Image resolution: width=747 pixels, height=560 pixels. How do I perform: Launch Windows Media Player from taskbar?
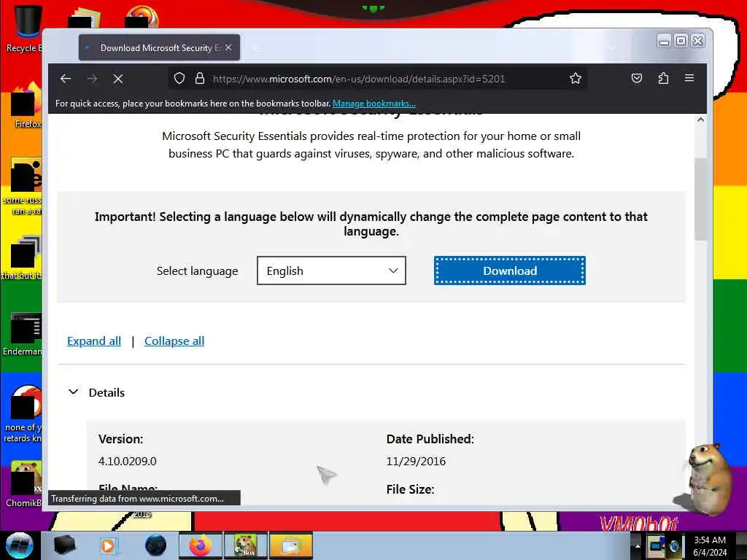click(109, 545)
